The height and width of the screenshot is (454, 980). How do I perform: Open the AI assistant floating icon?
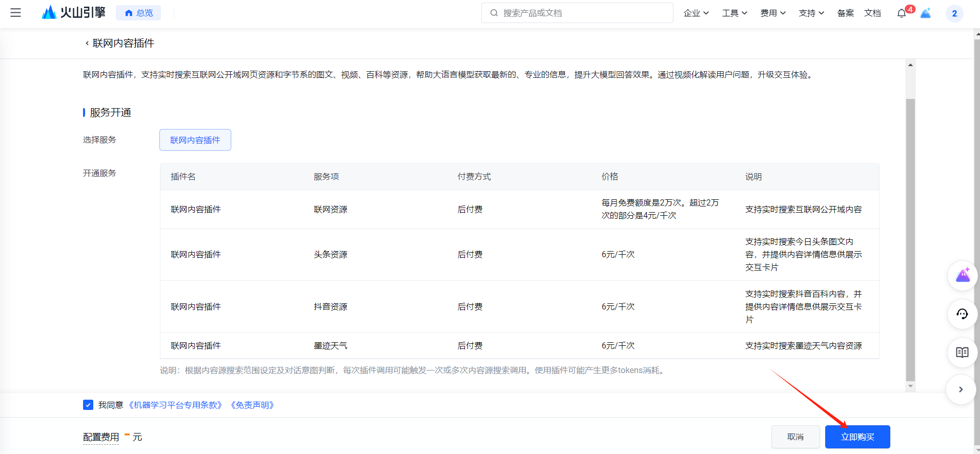(962, 276)
